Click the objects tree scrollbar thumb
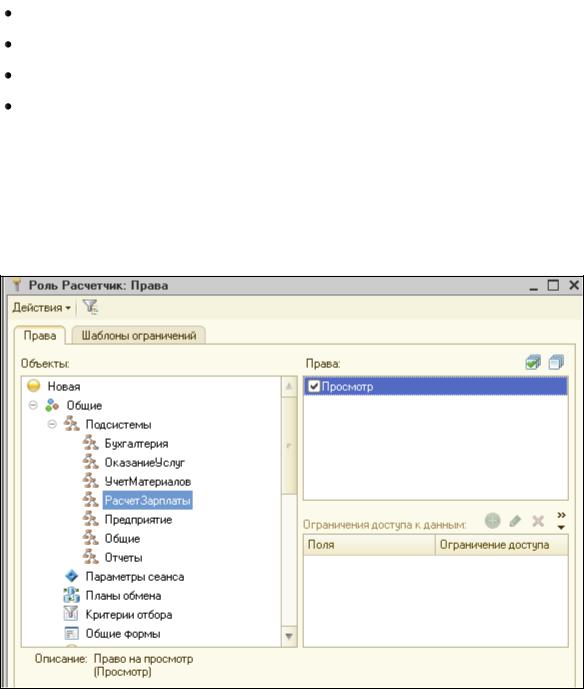Image resolution: width=584 pixels, height=689 pixels. [x=289, y=446]
